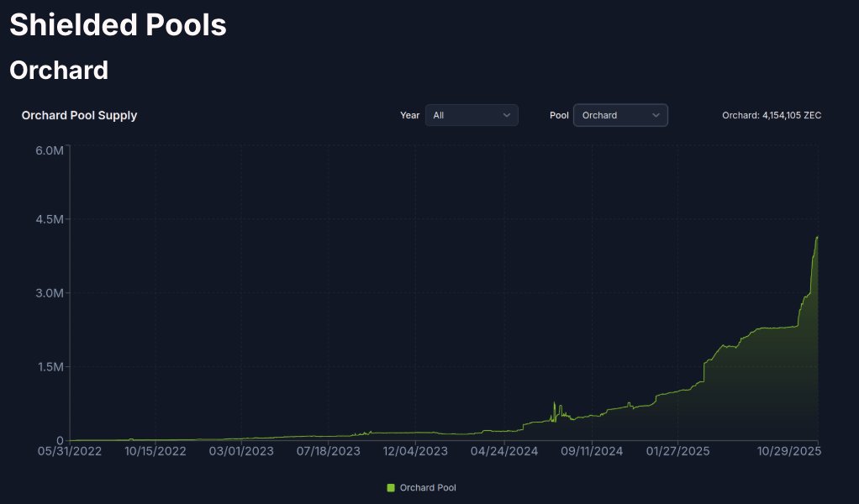Click the Shielded Pools page heading
This screenshot has height=504, width=859.
tap(118, 24)
